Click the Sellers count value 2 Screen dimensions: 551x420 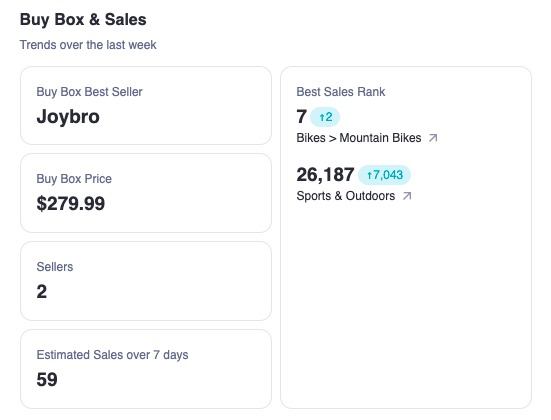tap(41, 292)
